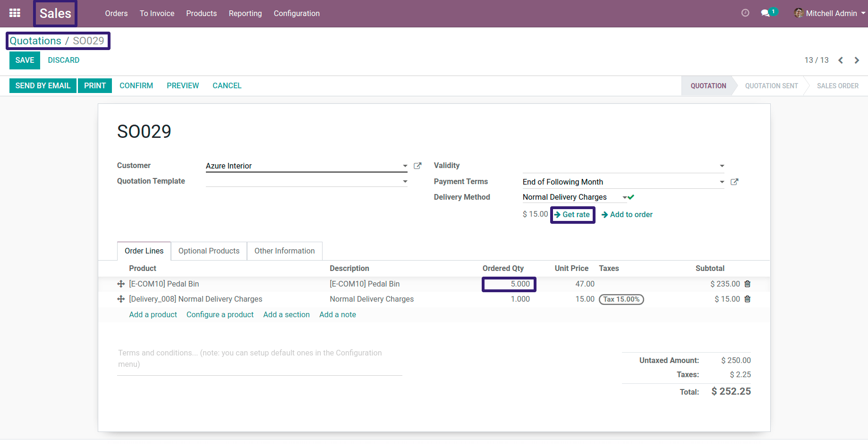Click unit price 47.00 cell
Image resolution: width=868 pixels, height=448 pixels.
(x=585, y=284)
